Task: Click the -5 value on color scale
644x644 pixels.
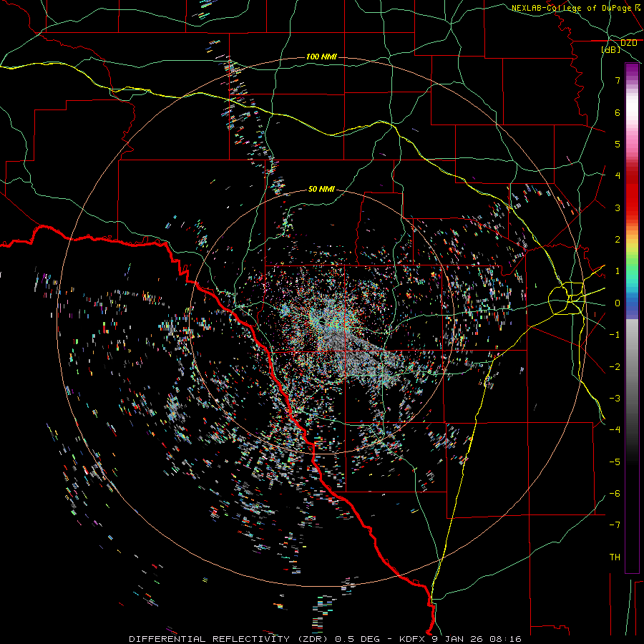Action: [615, 462]
